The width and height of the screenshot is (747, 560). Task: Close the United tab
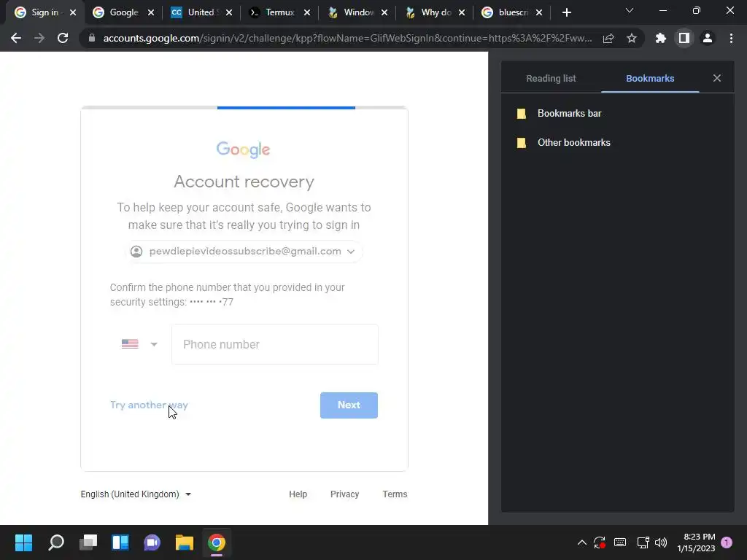click(x=229, y=12)
